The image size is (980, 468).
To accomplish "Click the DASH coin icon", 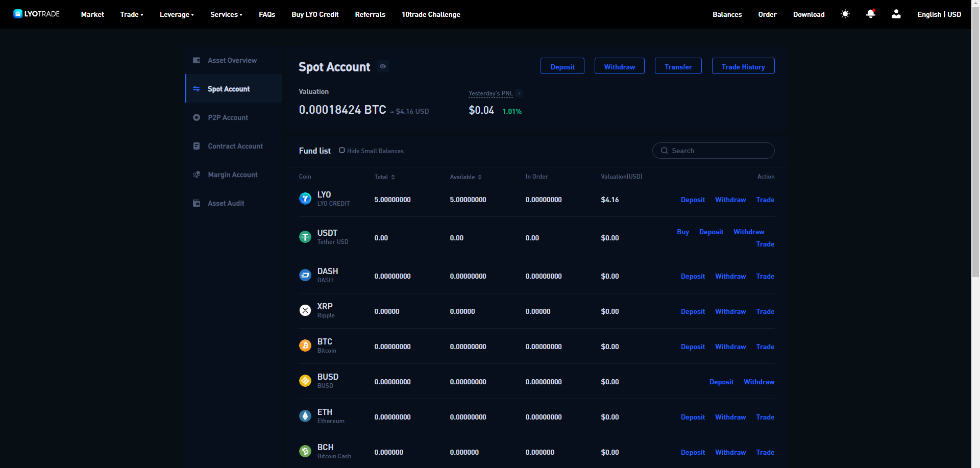I will tap(305, 275).
